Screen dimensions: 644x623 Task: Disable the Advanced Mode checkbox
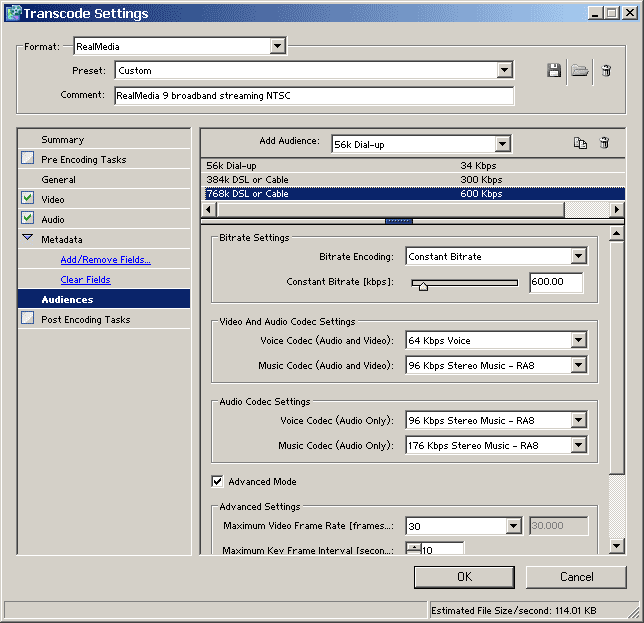coord(217,481)
